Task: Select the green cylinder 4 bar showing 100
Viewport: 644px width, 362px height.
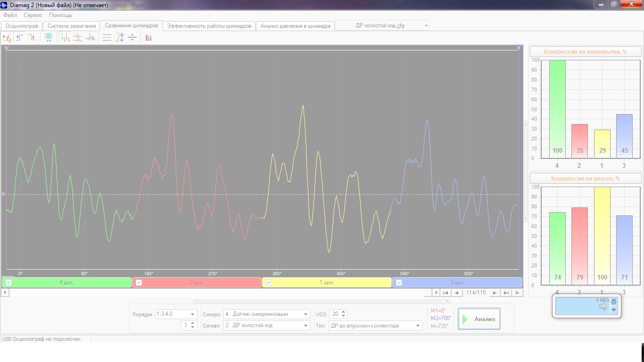Action: tap(557, 109)
